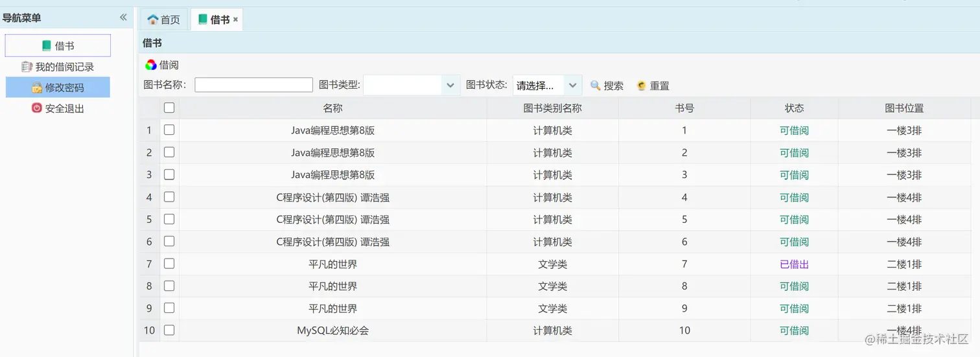The height and width of the screenshot is (357, 980).
Task: Click 可借阅 status in row 10
Action: (x=795, y=330)
